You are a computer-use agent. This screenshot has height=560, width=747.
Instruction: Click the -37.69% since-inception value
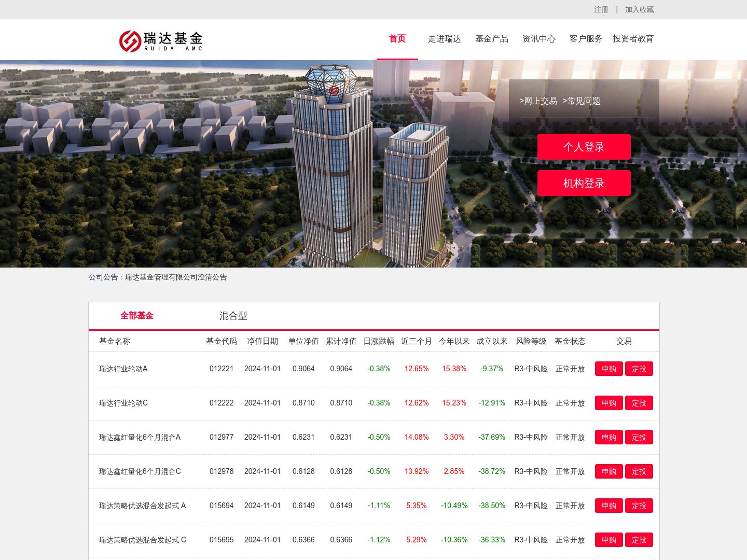[x=492, y=437]
